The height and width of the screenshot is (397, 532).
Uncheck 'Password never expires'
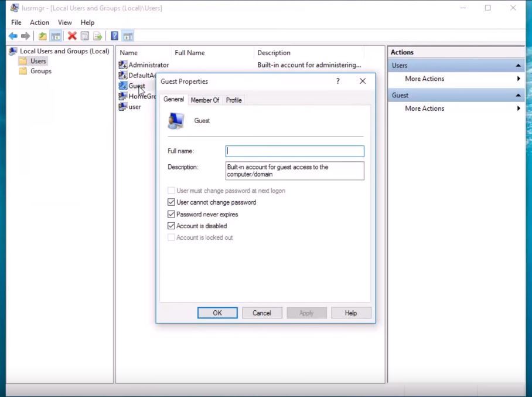coord(171,214)
